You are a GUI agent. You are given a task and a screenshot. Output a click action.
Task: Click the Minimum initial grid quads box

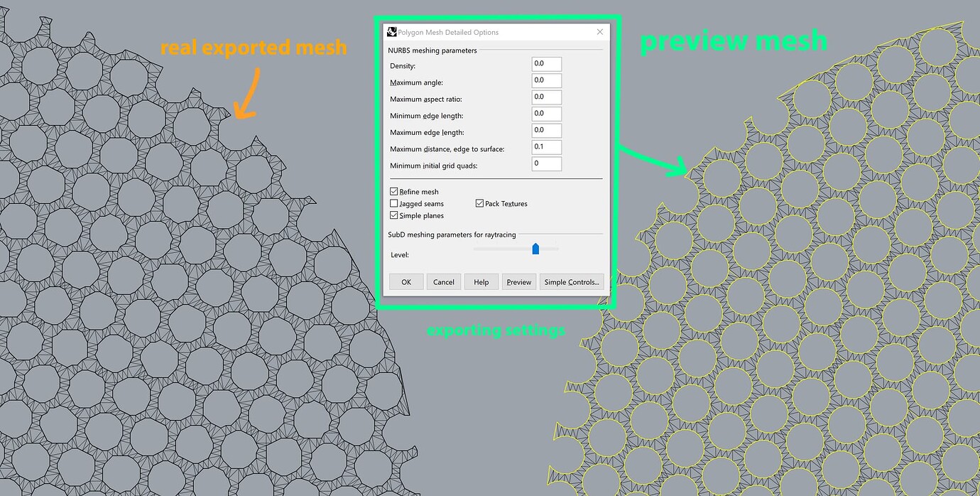click(546, 163)
